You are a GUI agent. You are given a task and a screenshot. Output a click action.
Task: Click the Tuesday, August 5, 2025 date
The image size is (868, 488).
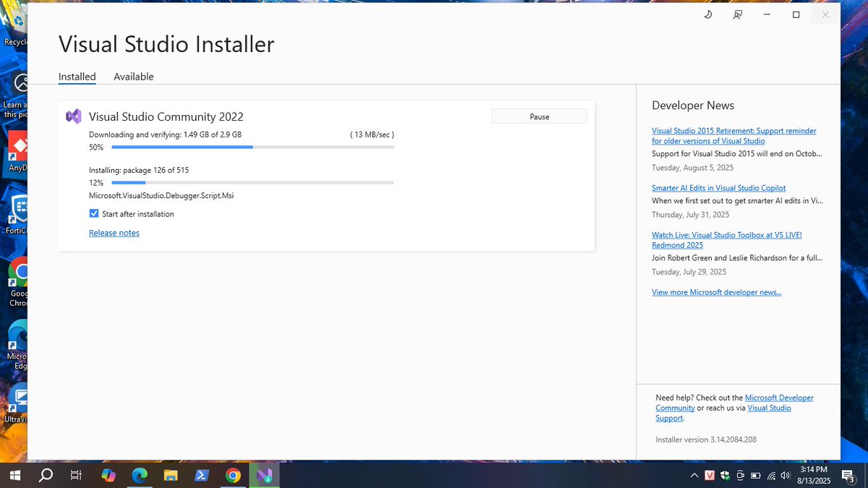pos(692,168)
